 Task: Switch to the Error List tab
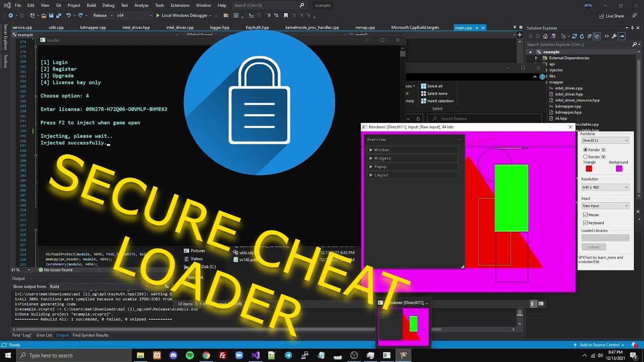coord(44,335)
